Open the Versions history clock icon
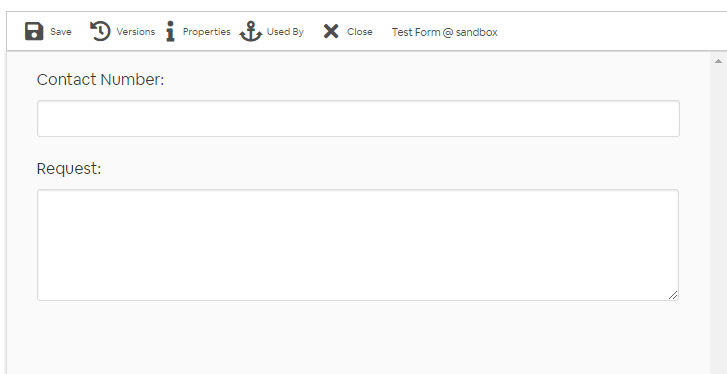This screenshot has width=727, height=374. pyautogui.click(x=100, y=32)
